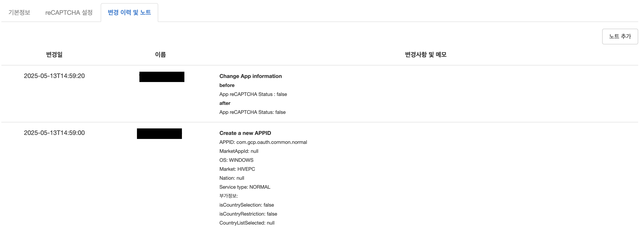Select the isCountrySelection: false line
This screenshot has height=238, width=644.
pyautogui.click(x=247, y=205)
